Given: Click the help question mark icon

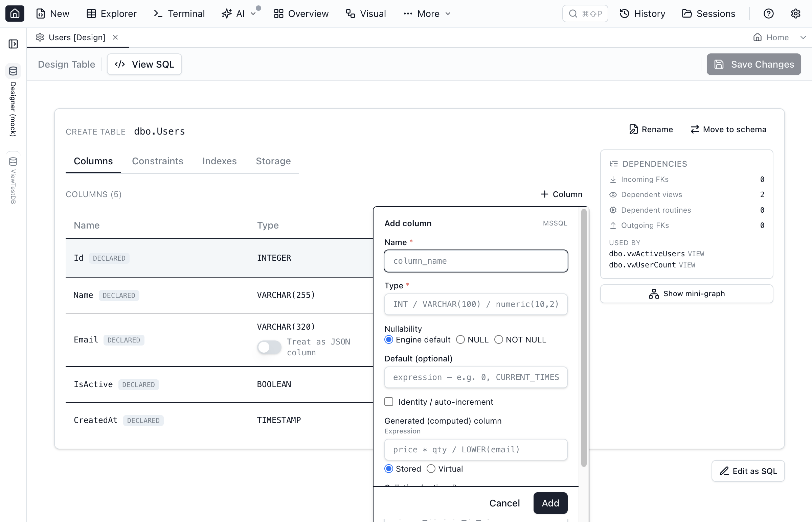Looking at the screenshot, I should point(768,14).
